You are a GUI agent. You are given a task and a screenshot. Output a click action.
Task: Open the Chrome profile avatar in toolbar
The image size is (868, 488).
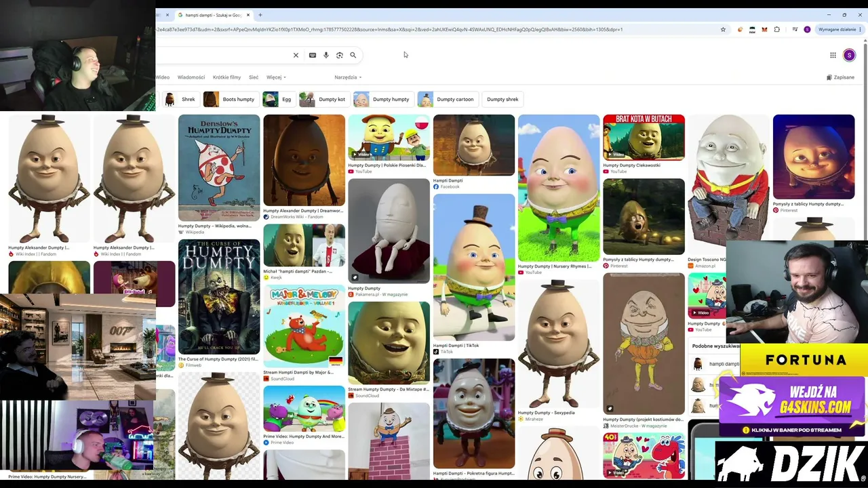tap(807, 29)
